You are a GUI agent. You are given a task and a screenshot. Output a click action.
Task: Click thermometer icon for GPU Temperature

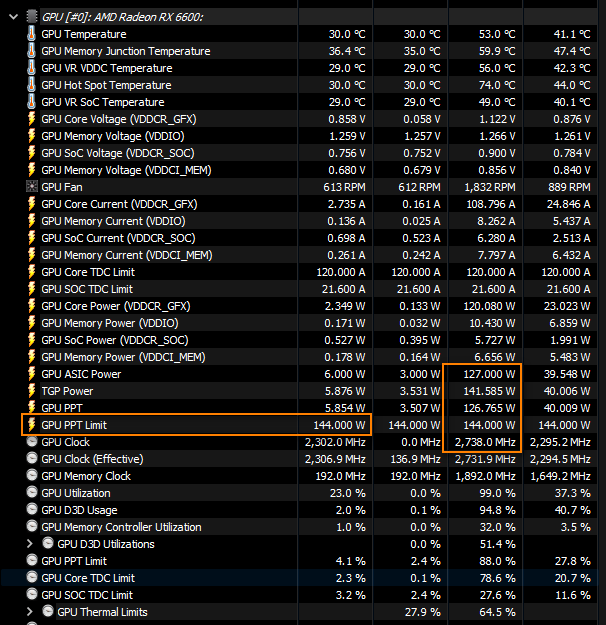click(x=31, y=34)
